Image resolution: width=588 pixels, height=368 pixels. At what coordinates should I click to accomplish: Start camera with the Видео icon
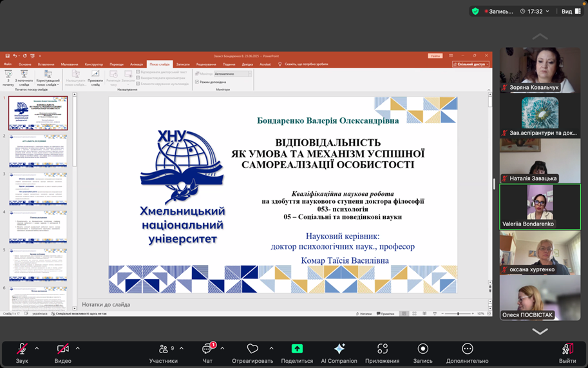coord(62,349)
